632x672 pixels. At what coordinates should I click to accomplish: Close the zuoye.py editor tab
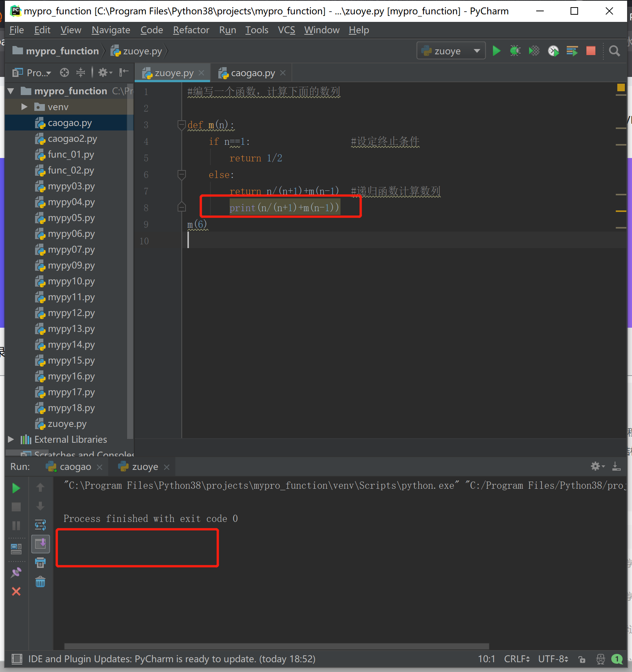(x=201, y=73)
